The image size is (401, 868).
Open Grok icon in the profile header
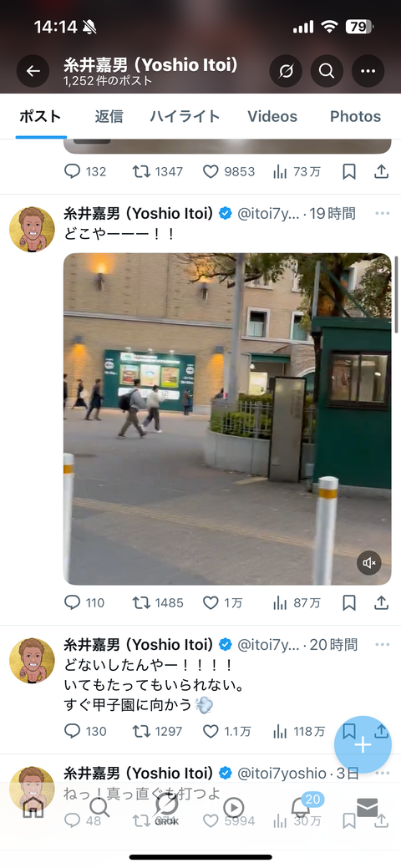click(x=286, y=71)
